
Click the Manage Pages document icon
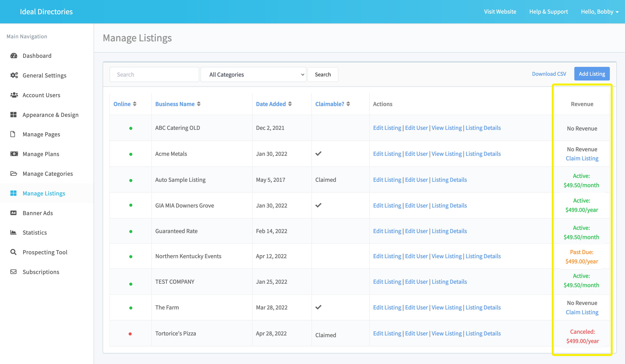13,134
